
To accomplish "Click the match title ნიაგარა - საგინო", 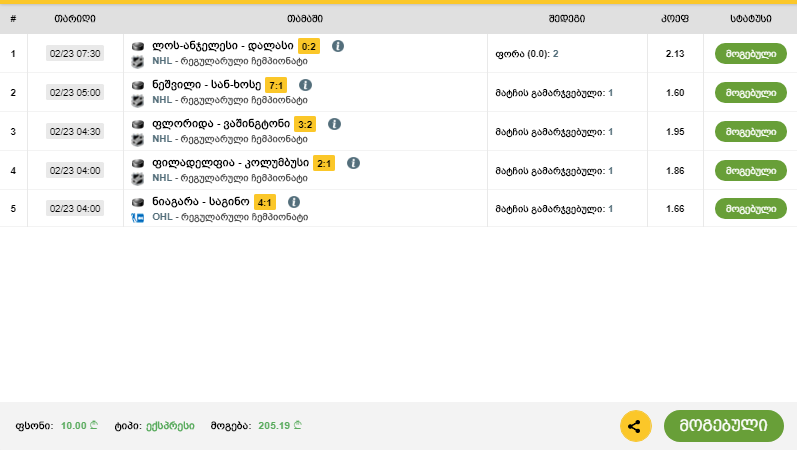I will coord(201,201).
